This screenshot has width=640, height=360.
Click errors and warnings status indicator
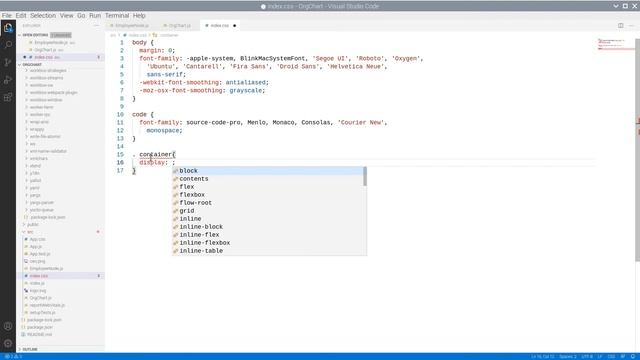13,356
